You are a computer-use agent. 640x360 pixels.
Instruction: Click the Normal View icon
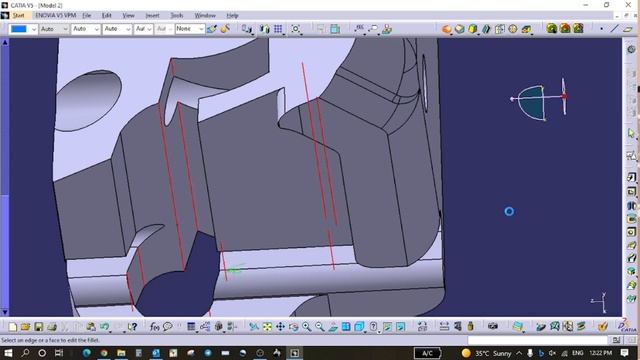[x=333, y=327]
